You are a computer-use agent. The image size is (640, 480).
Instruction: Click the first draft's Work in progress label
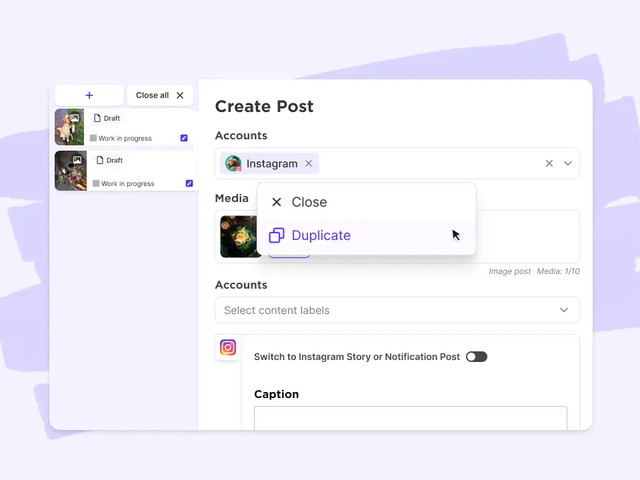tap(125, 138)
